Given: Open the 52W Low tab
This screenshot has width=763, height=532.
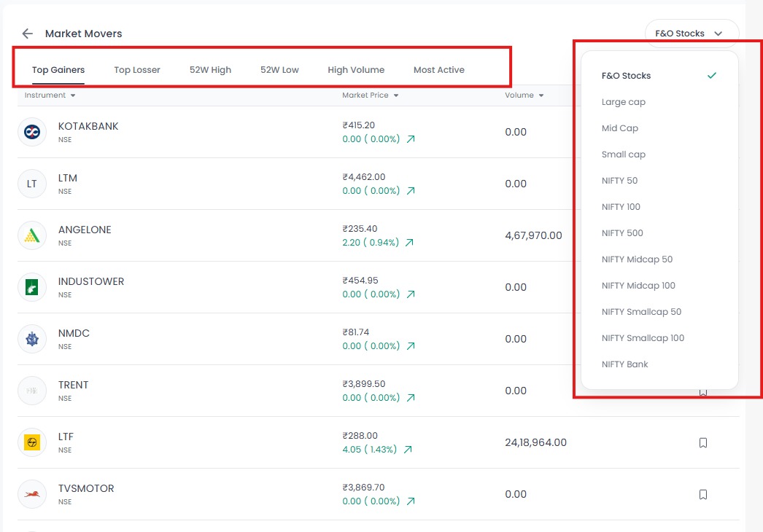Looking at the screenshot, I should point(280,70).
